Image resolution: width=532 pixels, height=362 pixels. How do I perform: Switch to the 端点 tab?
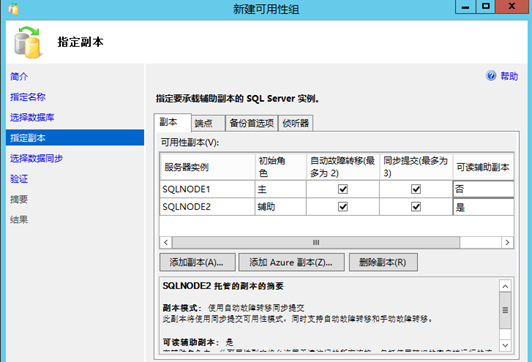208,123
